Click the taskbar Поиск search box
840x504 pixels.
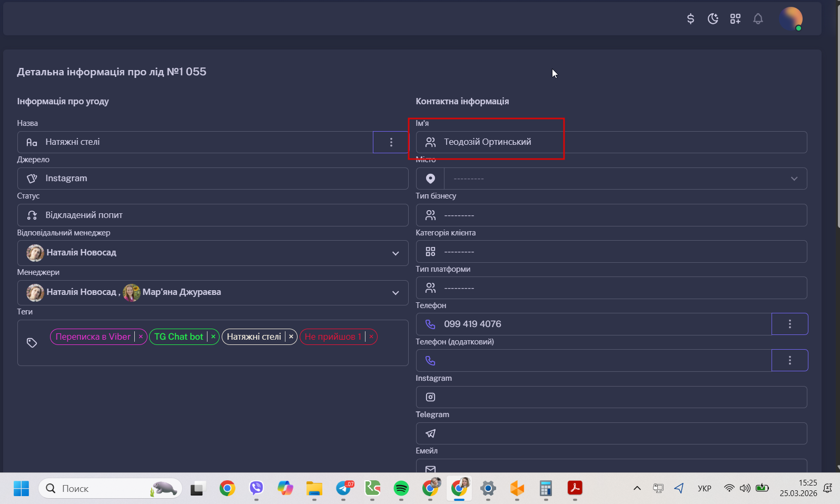pos(110,488)
